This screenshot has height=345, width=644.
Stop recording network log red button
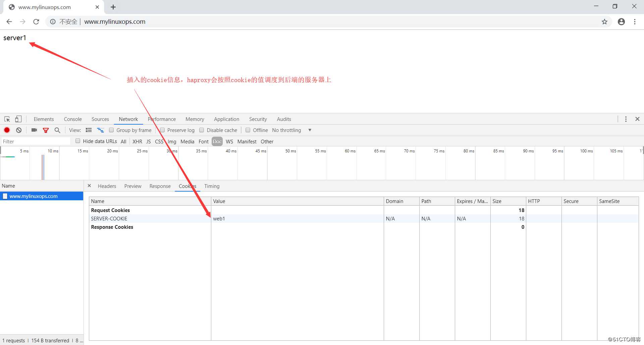[x=7, y=130]
